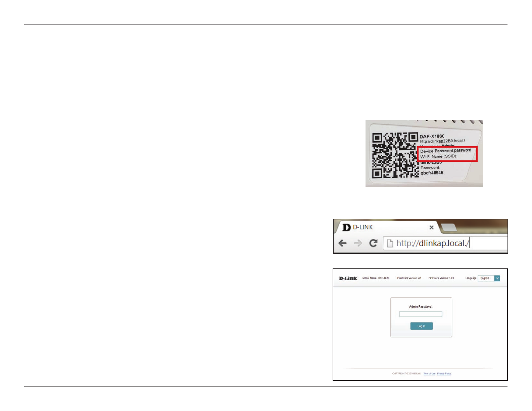
Task: Click the Admin Password input field
Action: 421,314
